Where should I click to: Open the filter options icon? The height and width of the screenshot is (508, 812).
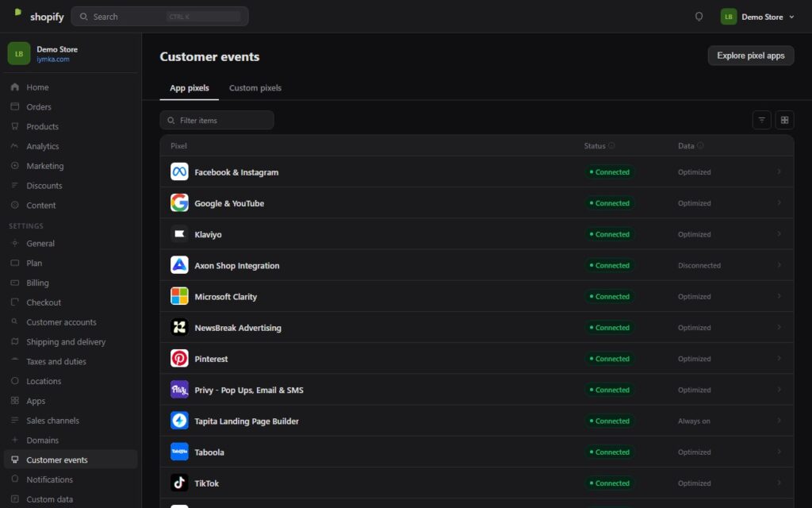tap(761, 121)
